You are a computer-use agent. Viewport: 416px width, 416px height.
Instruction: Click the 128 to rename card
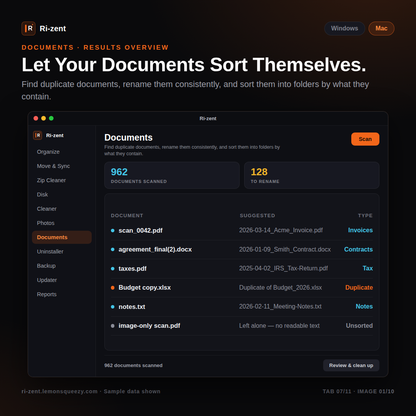tap(312, 175)
